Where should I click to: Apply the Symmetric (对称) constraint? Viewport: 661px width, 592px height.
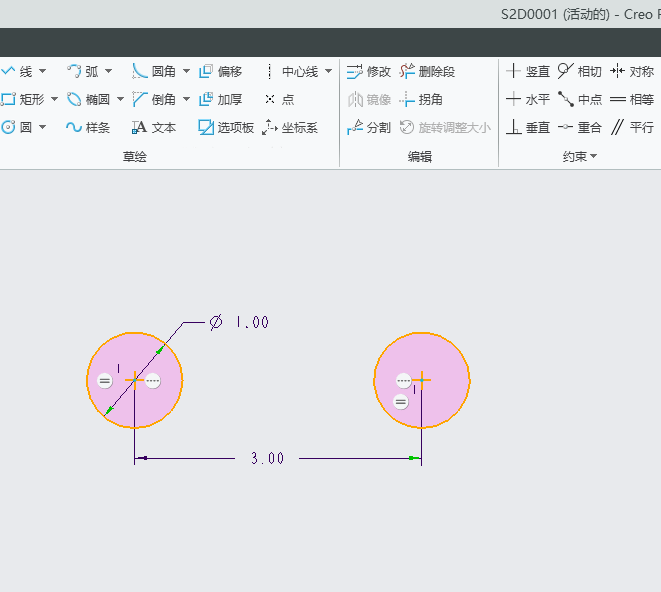coord(632,71)
